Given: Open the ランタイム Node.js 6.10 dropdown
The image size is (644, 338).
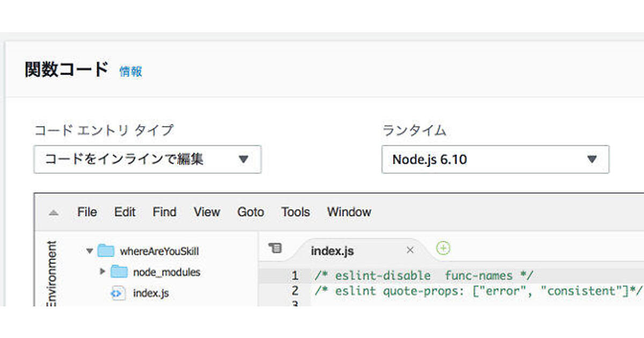Looking at the screenshot, I should (x=495, y=159).
